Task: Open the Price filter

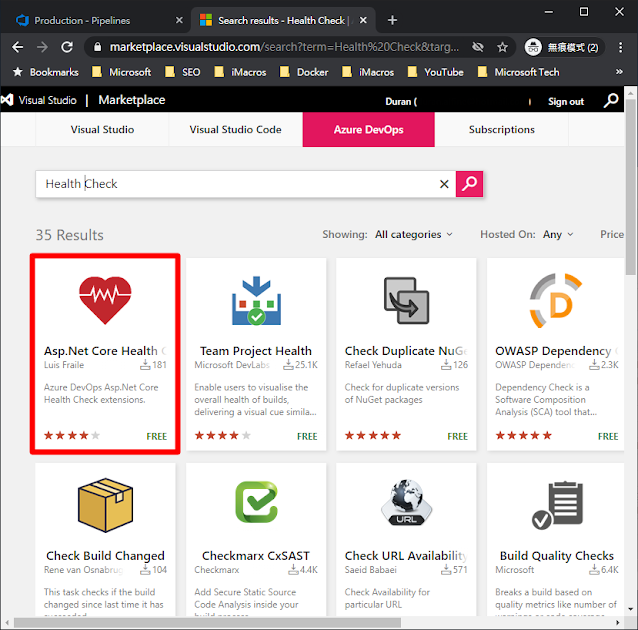Action: pyautogui.click(x=612, y=234)
